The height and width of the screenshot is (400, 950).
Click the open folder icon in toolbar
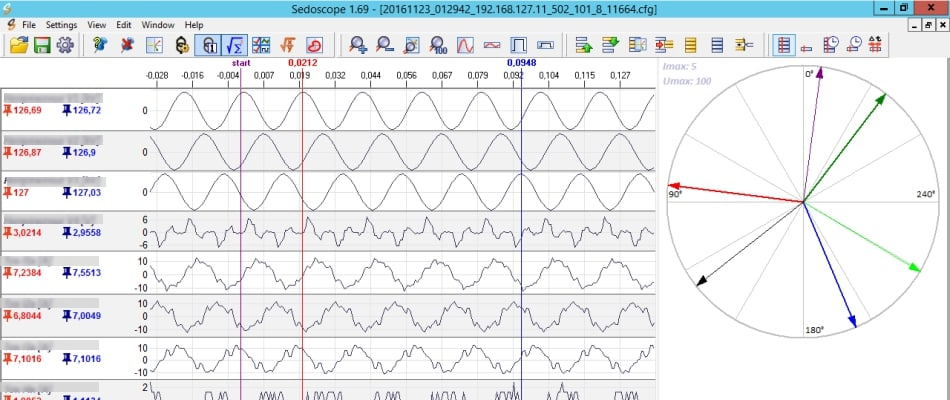point(19,45)
